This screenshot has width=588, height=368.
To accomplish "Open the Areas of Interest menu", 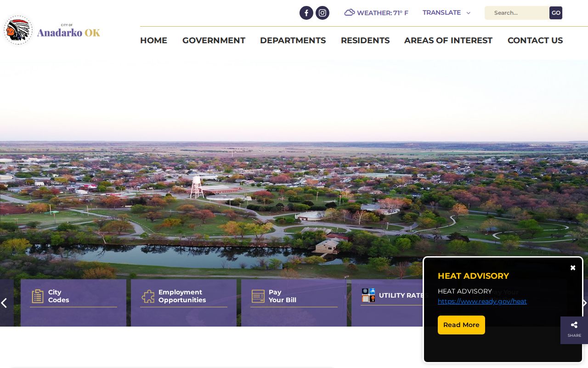I will coord(448,40).
